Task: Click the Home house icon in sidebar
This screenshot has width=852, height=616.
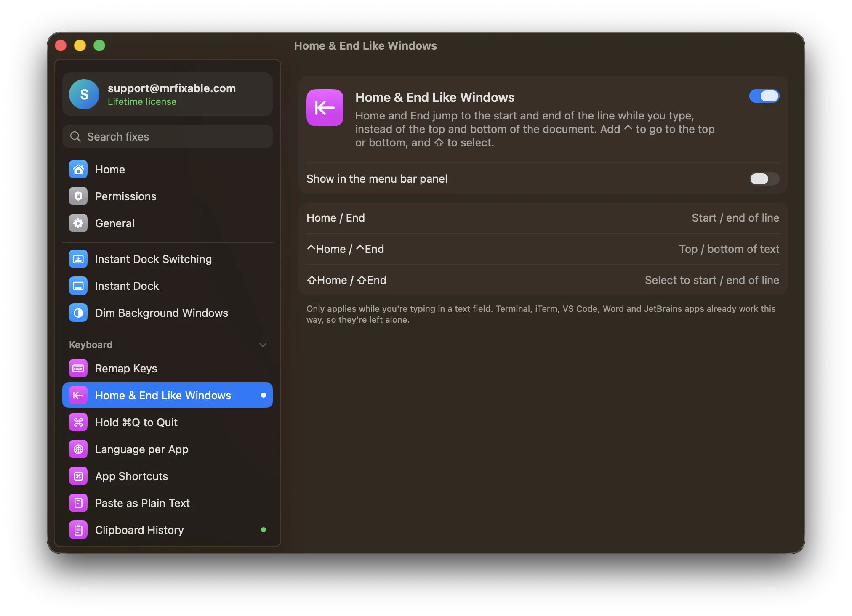Action: [78, 169]
